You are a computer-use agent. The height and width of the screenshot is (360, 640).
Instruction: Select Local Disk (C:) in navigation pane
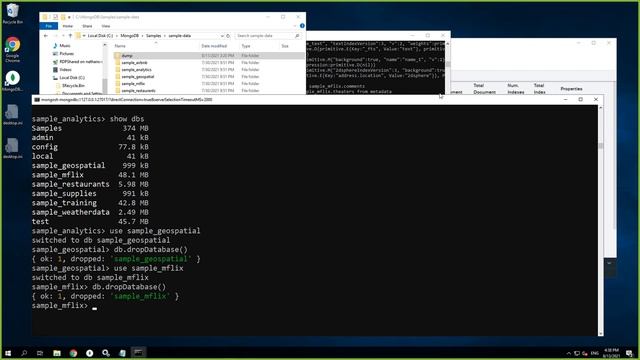72,78
